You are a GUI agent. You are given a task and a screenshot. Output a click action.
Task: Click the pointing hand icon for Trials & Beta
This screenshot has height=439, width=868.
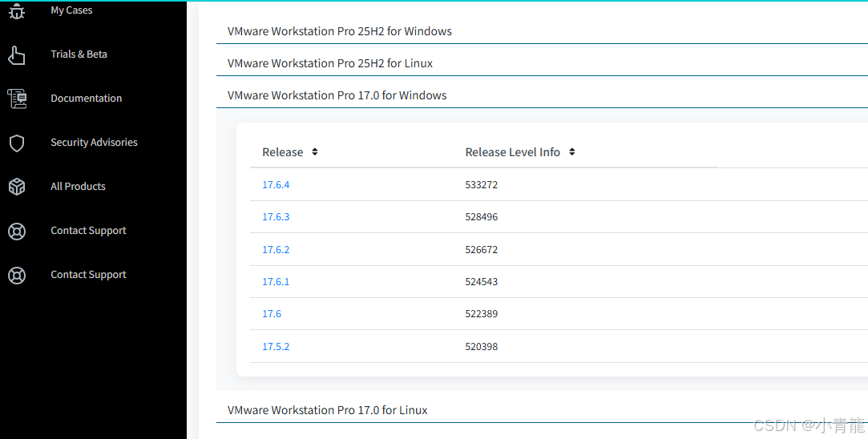17,54
